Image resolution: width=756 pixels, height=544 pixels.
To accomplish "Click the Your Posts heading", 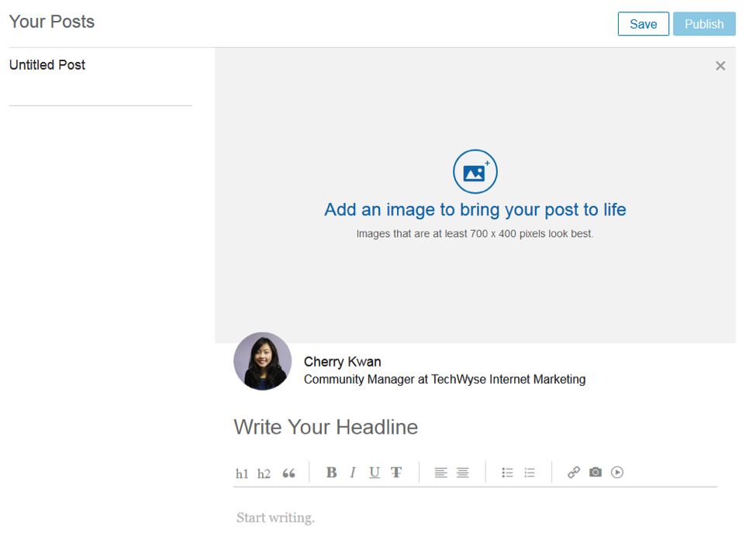I will point(52,22).
